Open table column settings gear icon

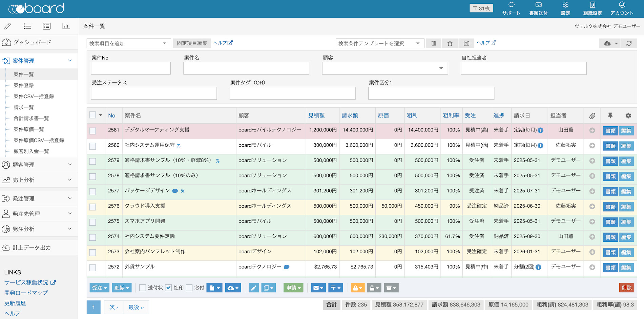(x=628, y=115)
